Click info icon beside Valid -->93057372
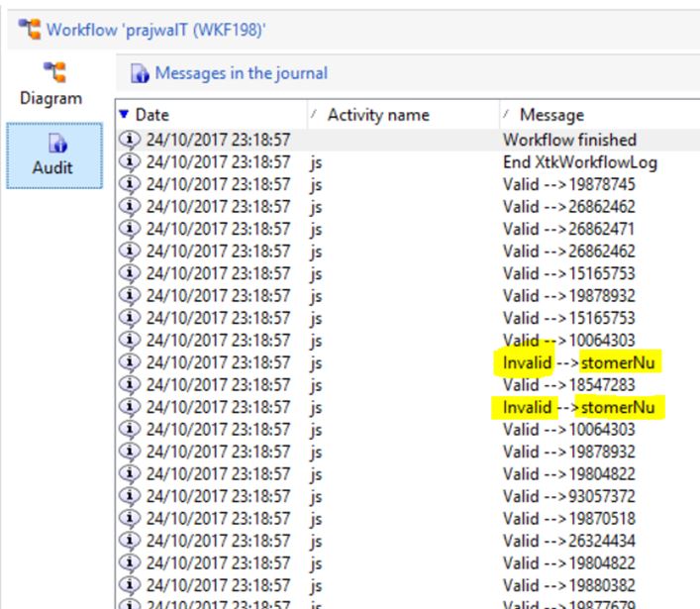 [x=130, y=495]
